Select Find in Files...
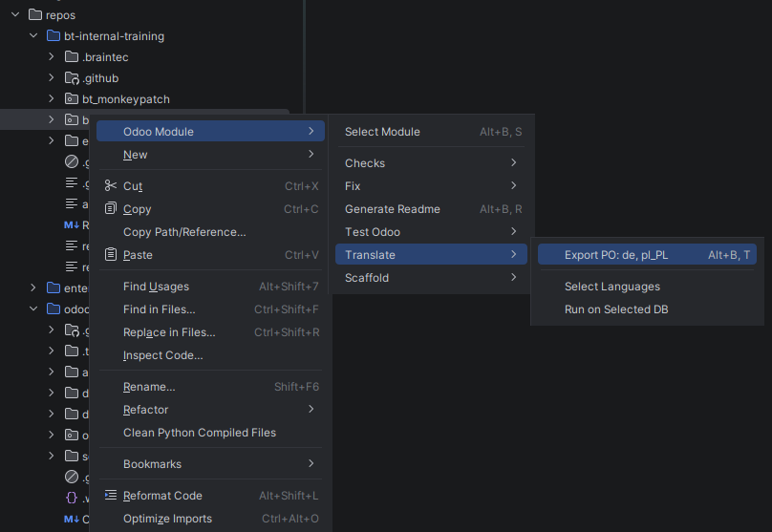 coord(211,309)
